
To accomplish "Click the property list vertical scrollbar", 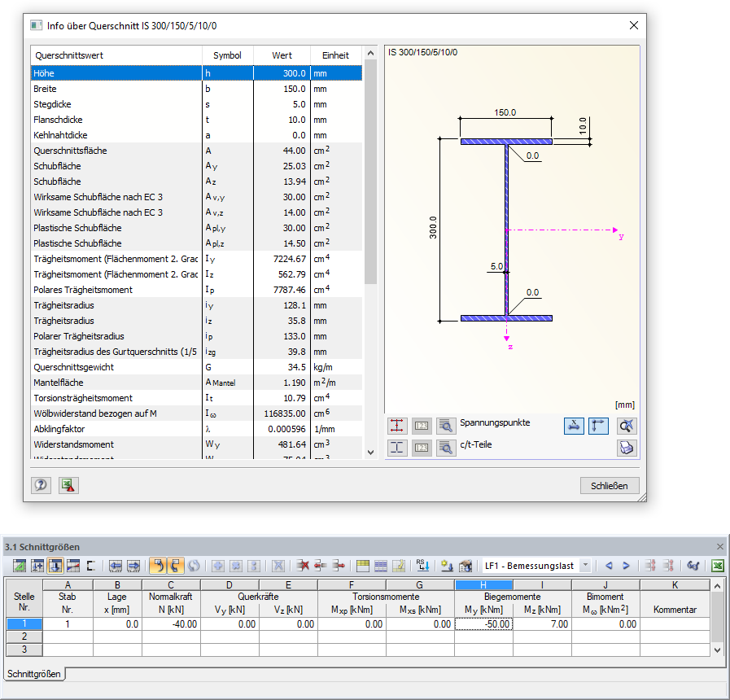I will pos(370,171).
